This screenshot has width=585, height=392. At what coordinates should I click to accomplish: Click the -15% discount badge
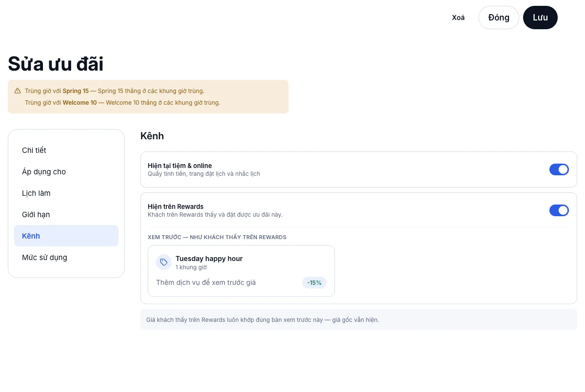tap(314, 282)
